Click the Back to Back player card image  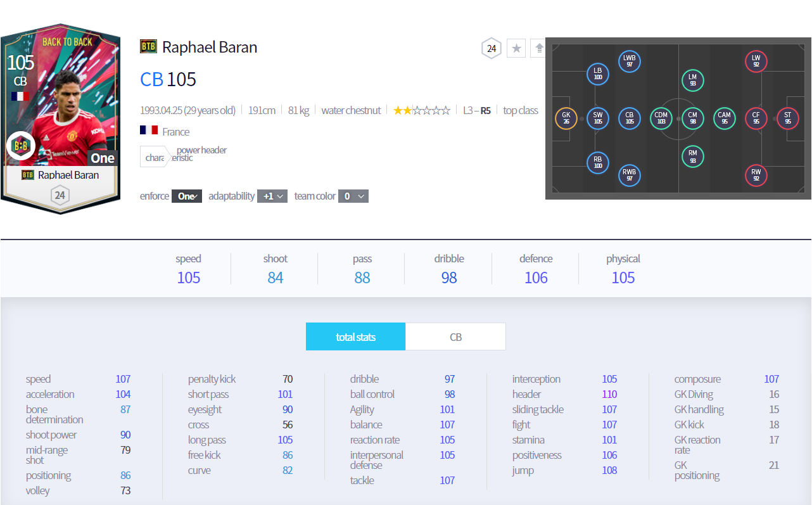pyautogui.click(x=60, y=117)
